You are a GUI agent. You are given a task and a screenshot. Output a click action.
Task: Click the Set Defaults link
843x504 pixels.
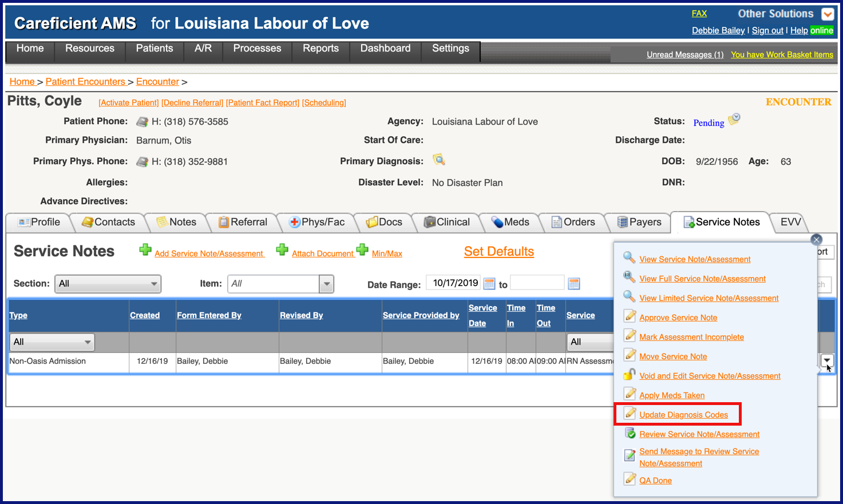pyautogui.click(x=499, y=252)
